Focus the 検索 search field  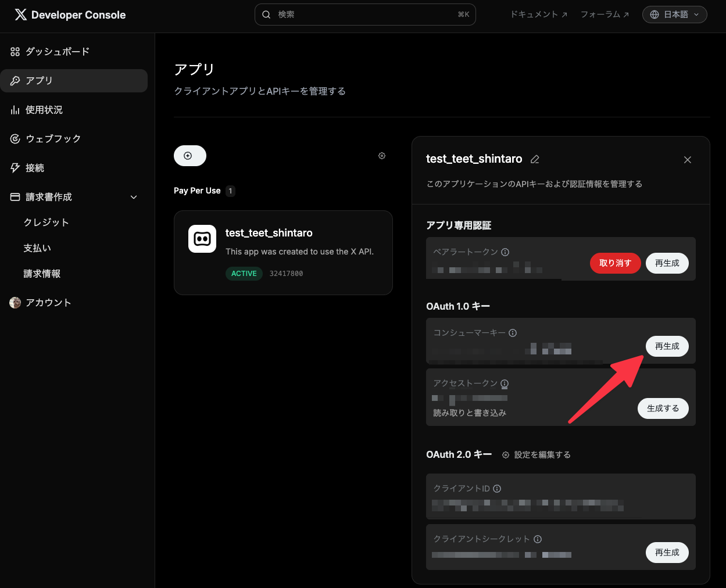365,15
